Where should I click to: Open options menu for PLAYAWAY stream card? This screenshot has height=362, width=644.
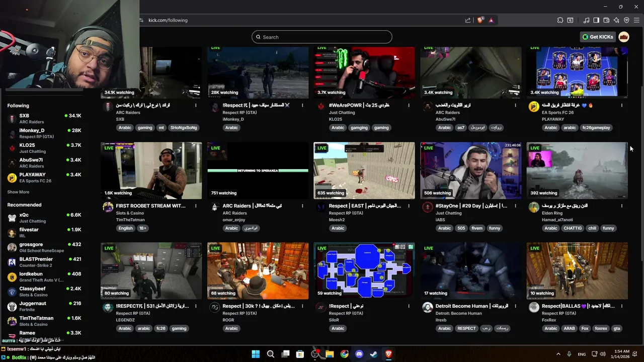[622, 106]
